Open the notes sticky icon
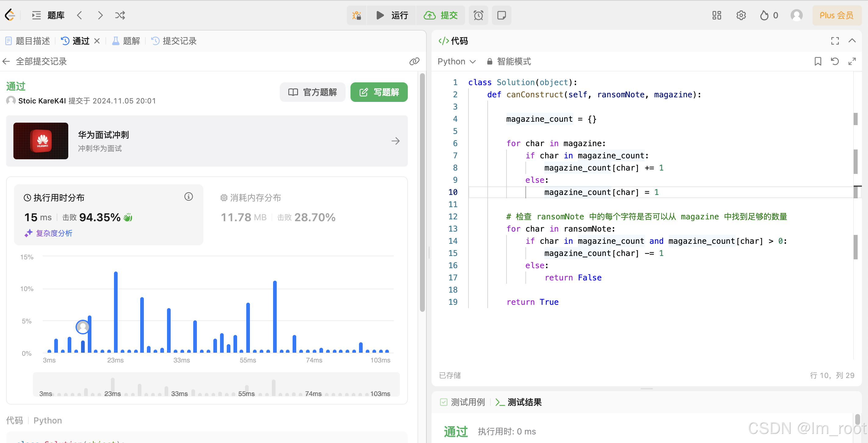This screenshot has width=868, height=443. (501, 15)
